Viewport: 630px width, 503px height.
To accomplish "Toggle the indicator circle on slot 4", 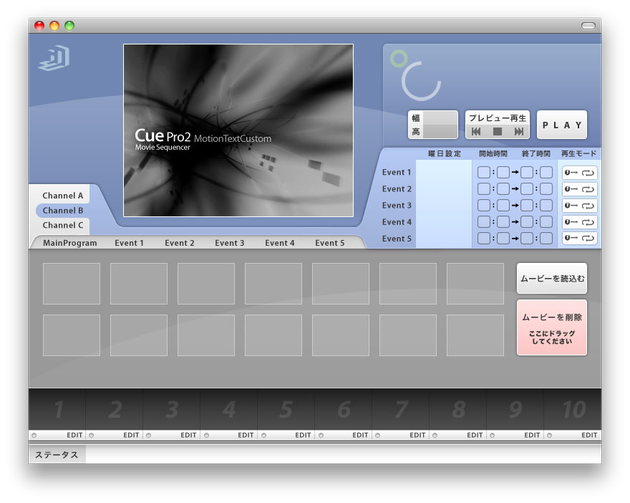I will (x=206, y=436).
